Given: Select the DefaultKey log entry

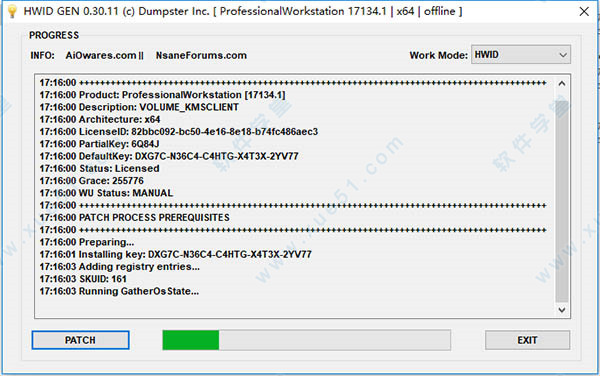Looking at the screenshot, I should coord(169,156).
